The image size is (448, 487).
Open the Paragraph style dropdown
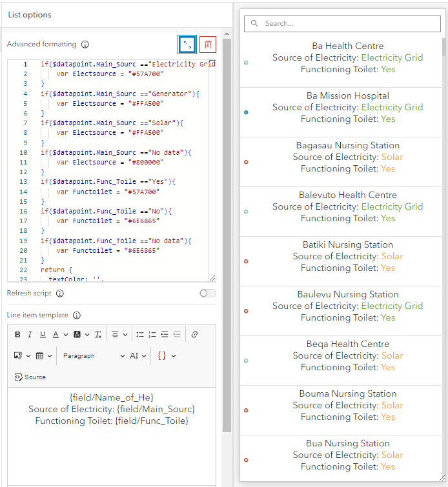click(x=94, y=356)
